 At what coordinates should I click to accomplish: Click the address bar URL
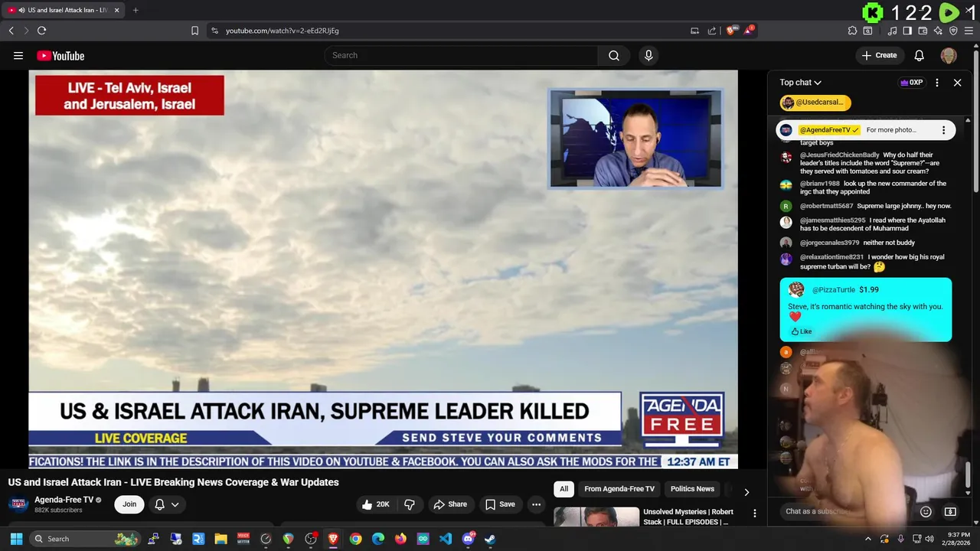click(x=283, y=31)
